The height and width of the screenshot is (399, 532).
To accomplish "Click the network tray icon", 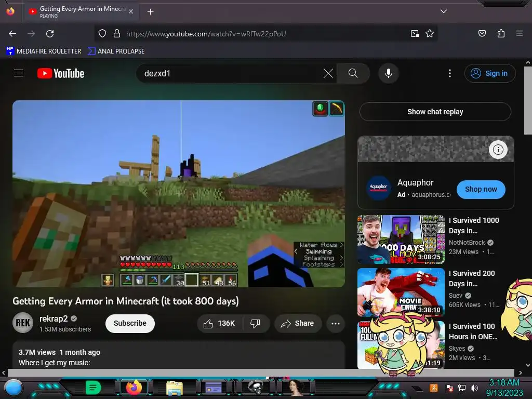I will (461, 388).
